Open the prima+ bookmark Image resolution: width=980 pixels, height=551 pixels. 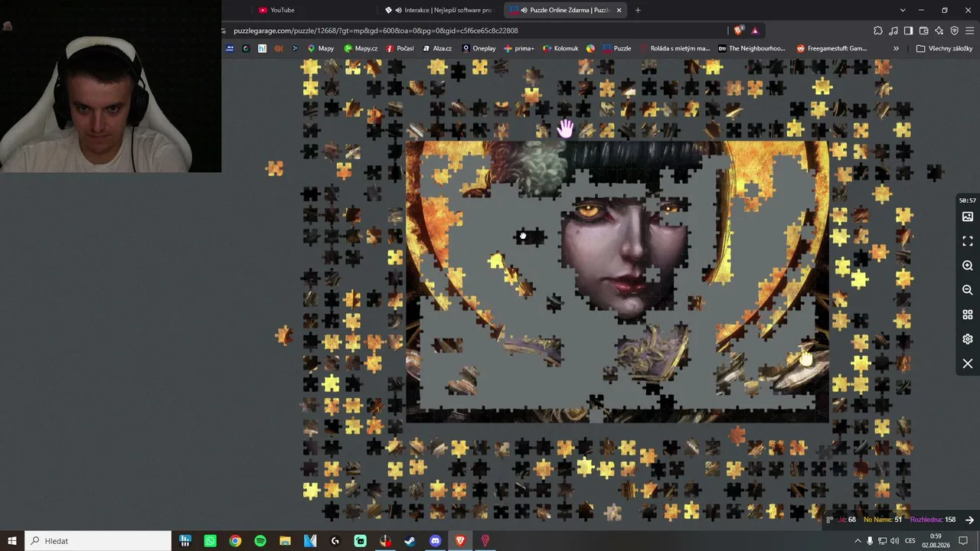(519, 48)
